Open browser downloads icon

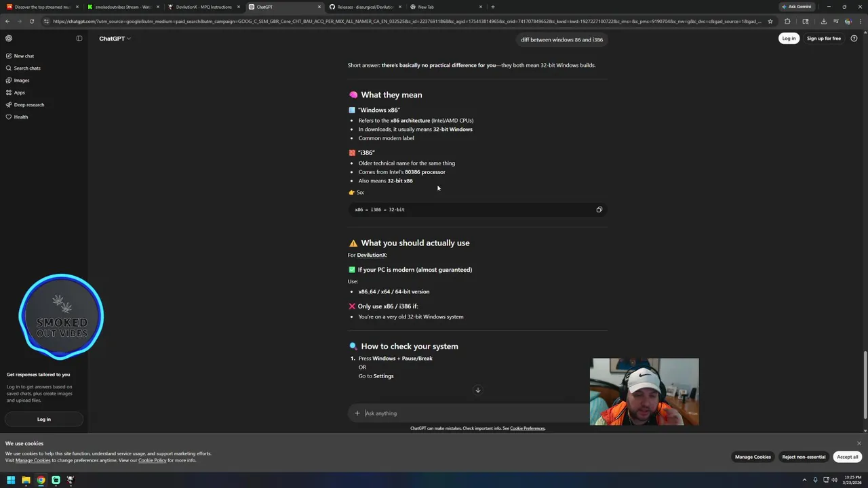[x=823, y=21]
